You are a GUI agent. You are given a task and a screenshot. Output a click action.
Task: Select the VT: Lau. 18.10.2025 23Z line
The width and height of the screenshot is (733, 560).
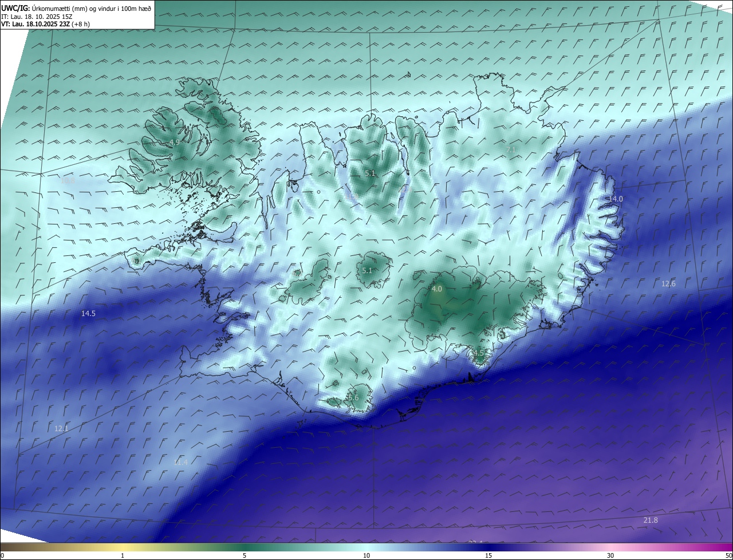pos(45,24)
